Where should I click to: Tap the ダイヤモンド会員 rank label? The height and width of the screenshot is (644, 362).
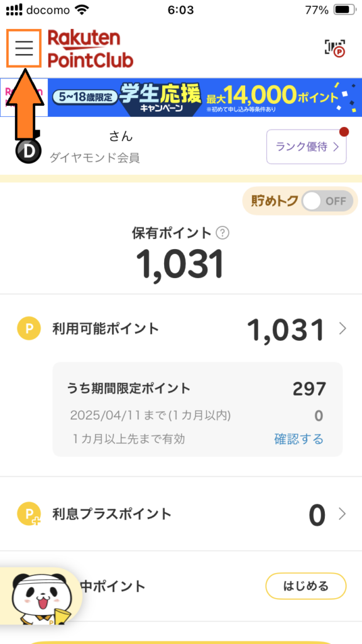[x=95, y=158]
